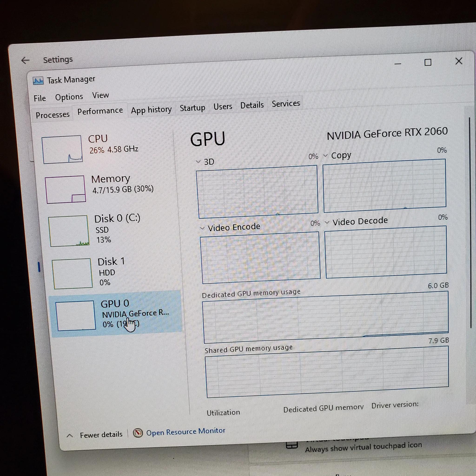The width and height of the screenshot is (476, 476).
Task: Open the Startup tab
Action: coord(192,108)
